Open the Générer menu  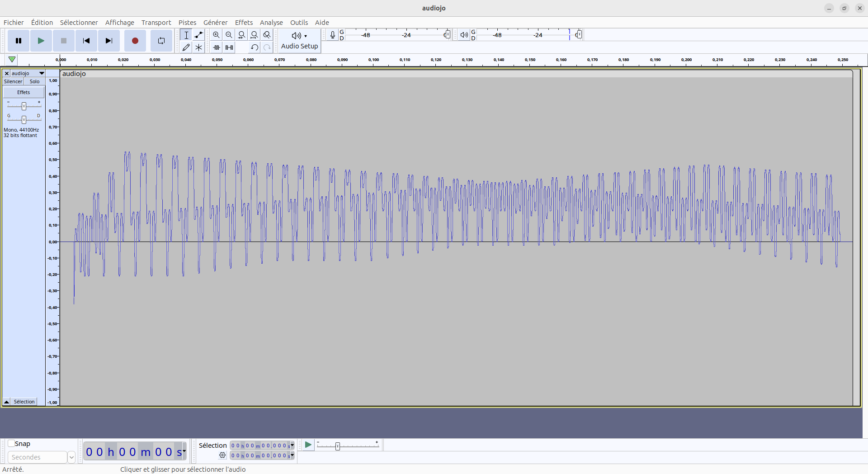point(215,23)
